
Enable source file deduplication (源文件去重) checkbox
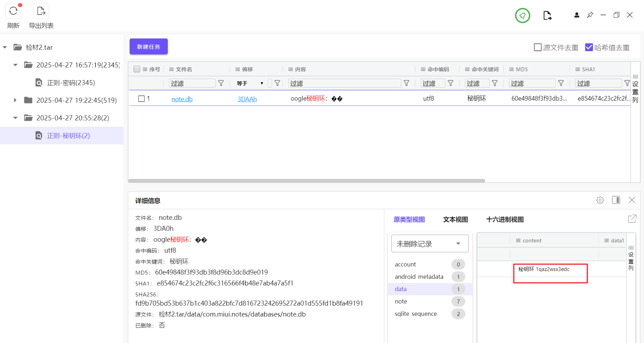pyautogui.click(x=538, y=47)
